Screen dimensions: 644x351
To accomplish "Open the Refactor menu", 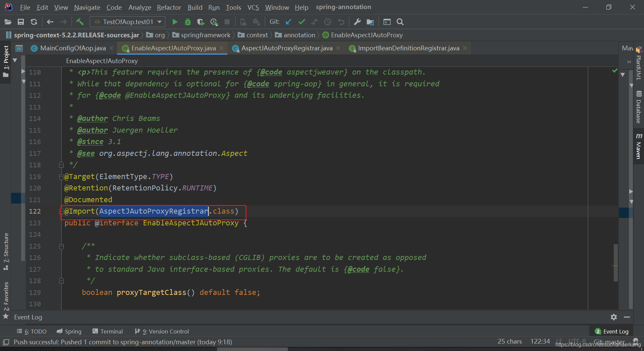I will 169,7.
